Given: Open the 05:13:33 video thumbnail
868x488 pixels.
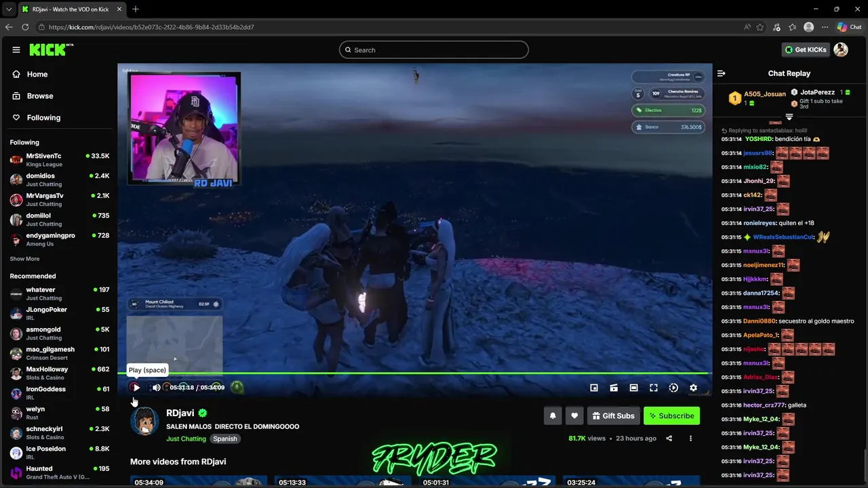Looking at the screenshot, I should tap(343, 482).
